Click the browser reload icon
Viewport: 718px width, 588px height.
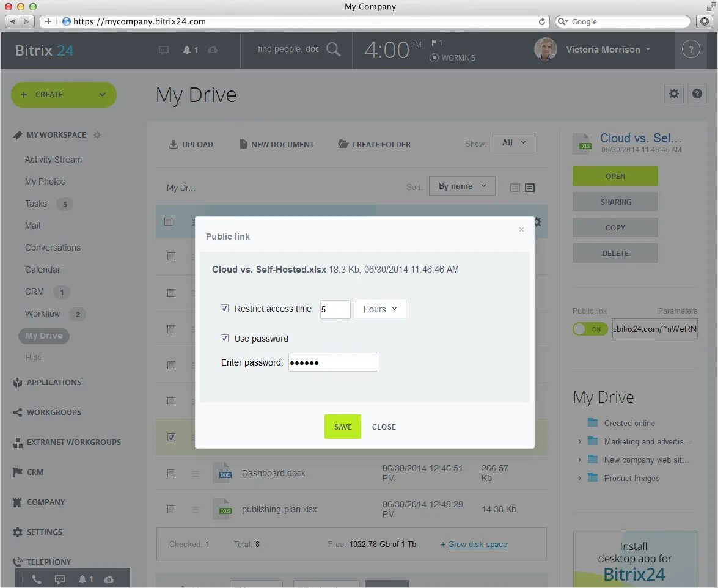click(x=542, y=21)
